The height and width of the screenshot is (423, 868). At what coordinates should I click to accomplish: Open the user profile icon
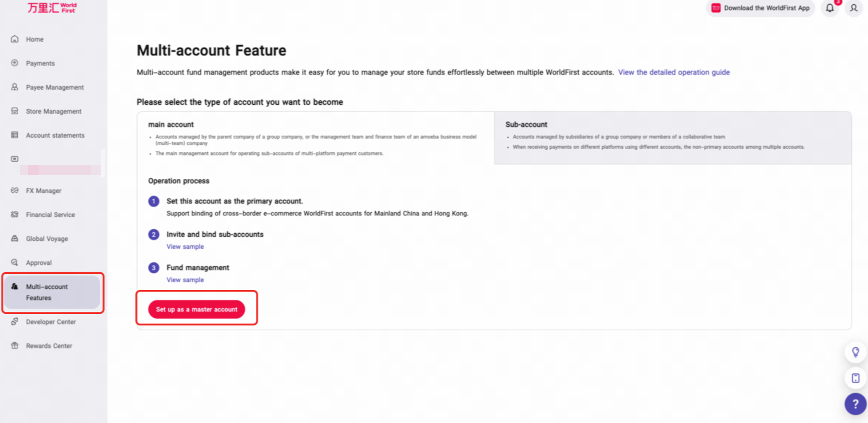click(x=853, y=8)
